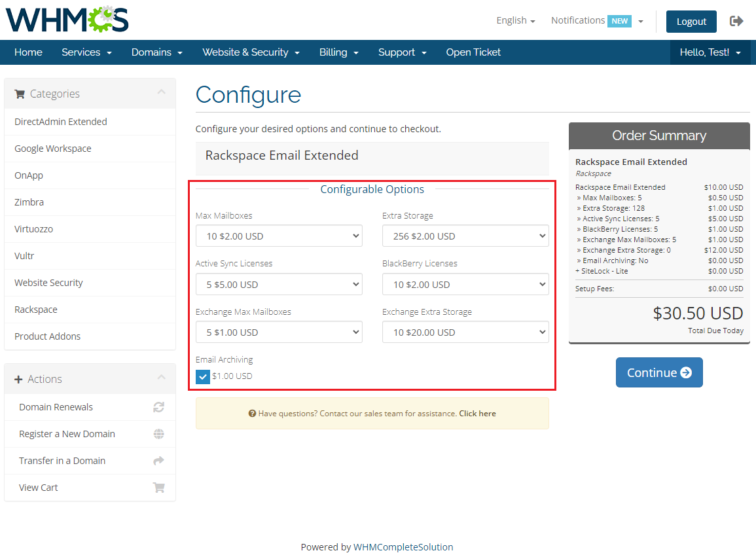This screenshot has height=555, width=756.
Task: Open Domain Renewals action
Action: (x=90, y=407)
